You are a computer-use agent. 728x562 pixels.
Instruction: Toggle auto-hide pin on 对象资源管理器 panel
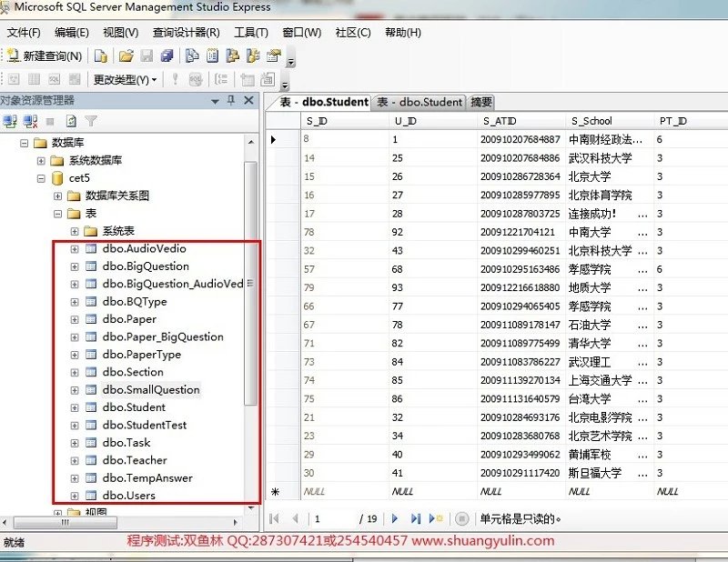point(231,100)
